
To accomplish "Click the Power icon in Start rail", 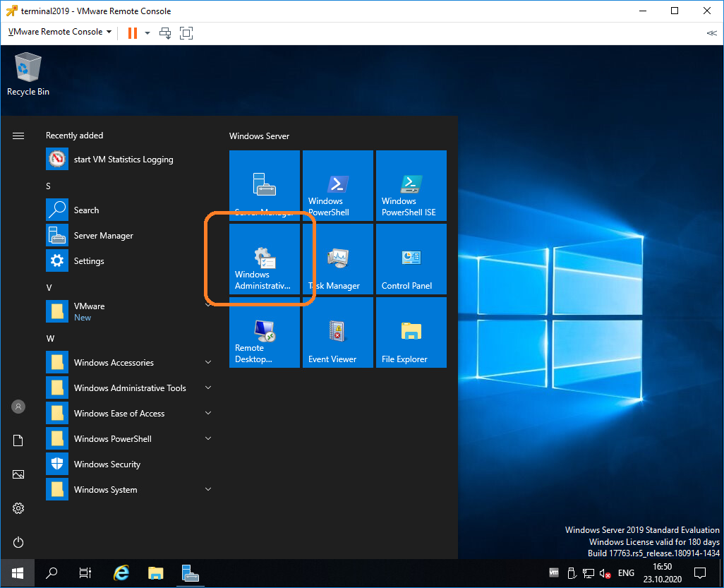I will (x=18, y=542).
